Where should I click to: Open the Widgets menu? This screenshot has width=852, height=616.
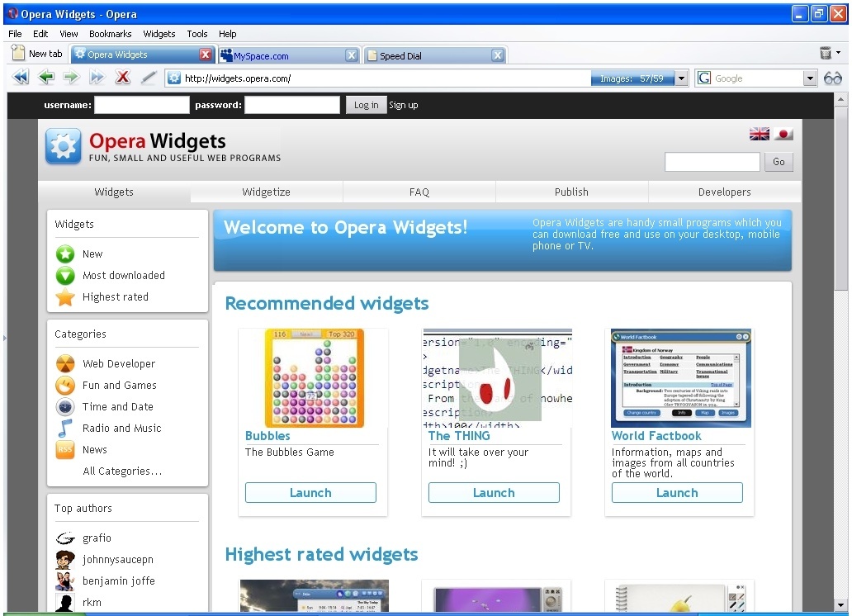(159, 34)
